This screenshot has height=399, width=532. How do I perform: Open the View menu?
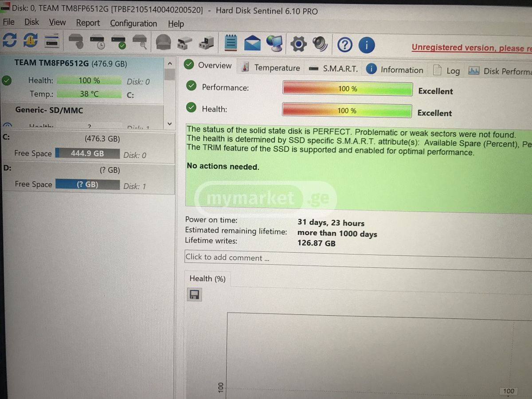point(57,22)
